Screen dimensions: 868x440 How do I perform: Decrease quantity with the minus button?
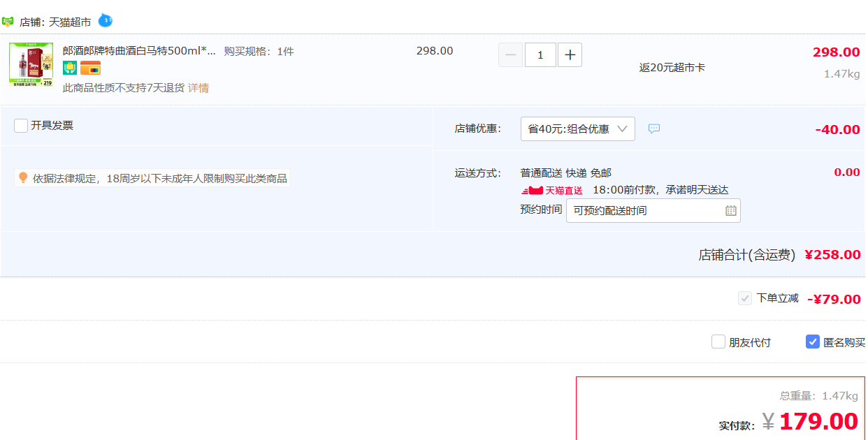(x=511, y=55)
